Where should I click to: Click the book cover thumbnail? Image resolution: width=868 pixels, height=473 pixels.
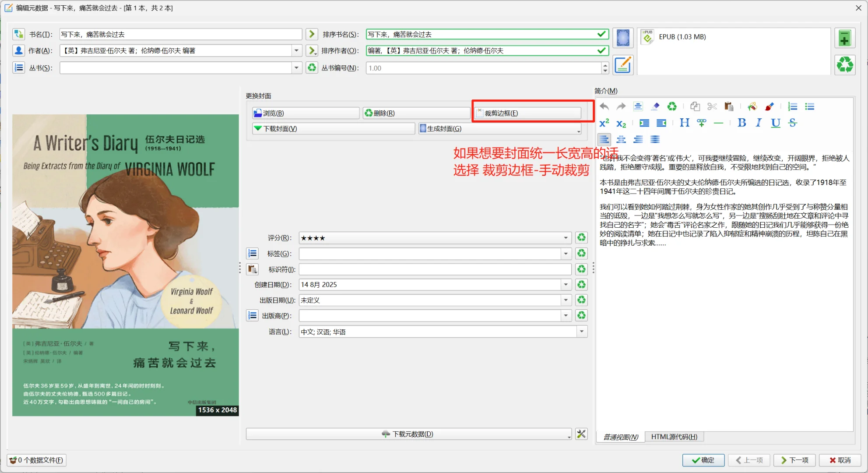coord(126,265)
